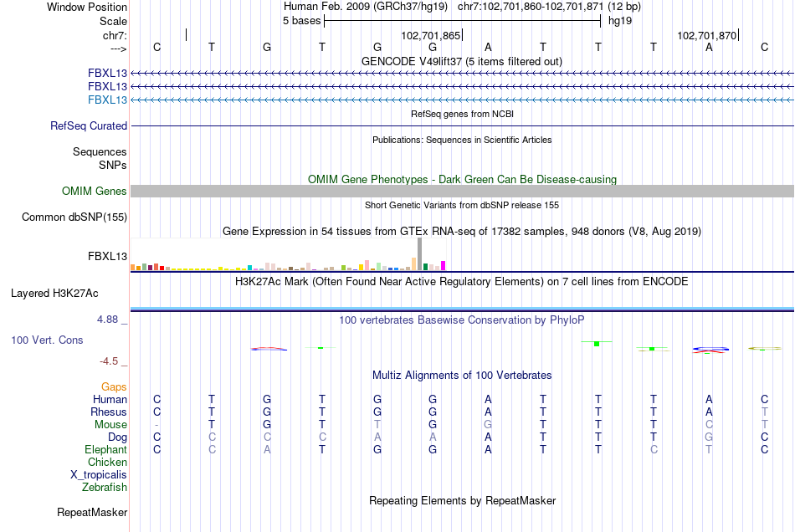Screen dimensions: 795x532
Task: Click the gray OMIM Genes bar
Action: point(462,191)
